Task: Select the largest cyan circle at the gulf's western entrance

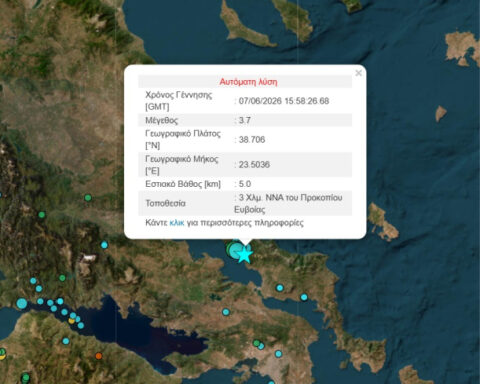Action: point(22,303)
